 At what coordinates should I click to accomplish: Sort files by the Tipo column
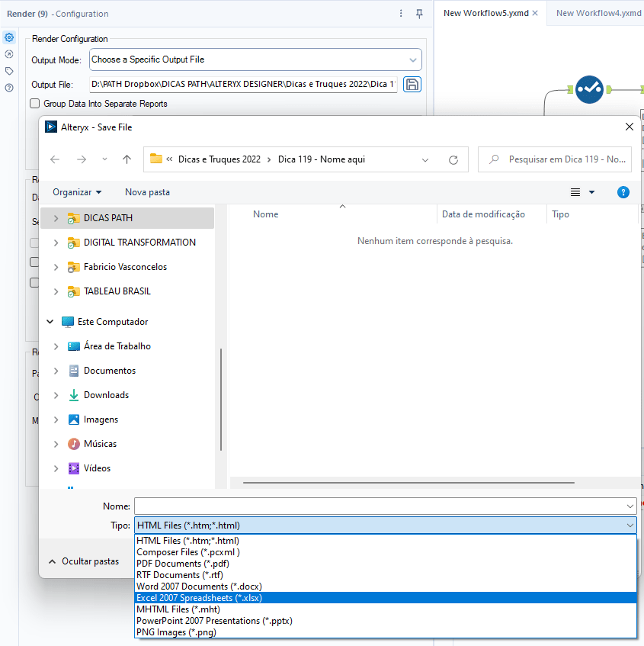(560, 214)
